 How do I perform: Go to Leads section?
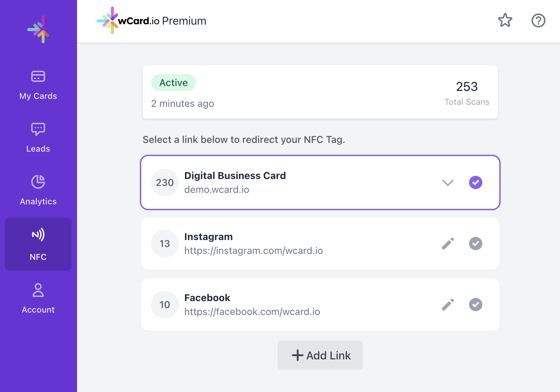coord(38,138)
